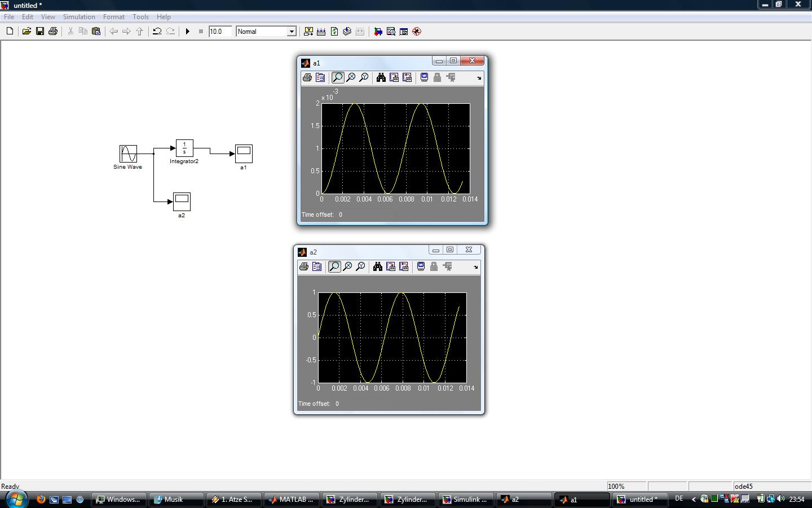The image size is (812, 508).
Task: Select the Integrator2 block in the model
Action: coord(184,148)
